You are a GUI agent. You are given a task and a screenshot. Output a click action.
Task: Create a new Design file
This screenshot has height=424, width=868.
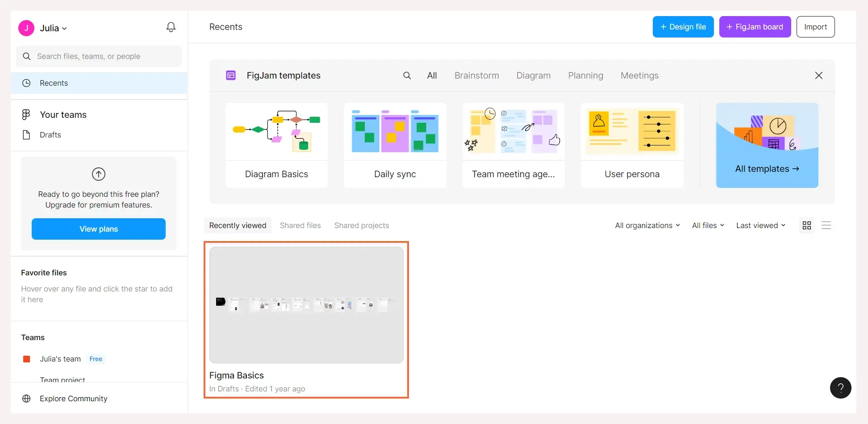pyautogui.click(x=683, y=27)
